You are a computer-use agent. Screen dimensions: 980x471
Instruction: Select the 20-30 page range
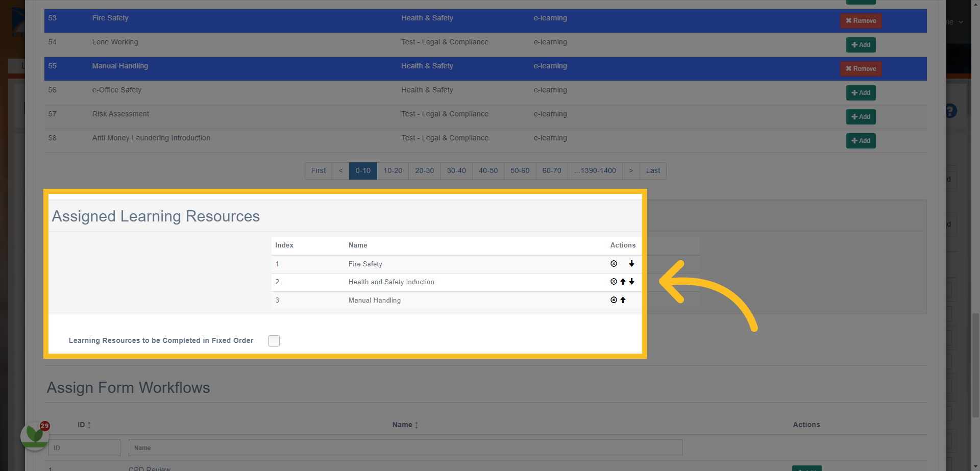click(425, 171)
